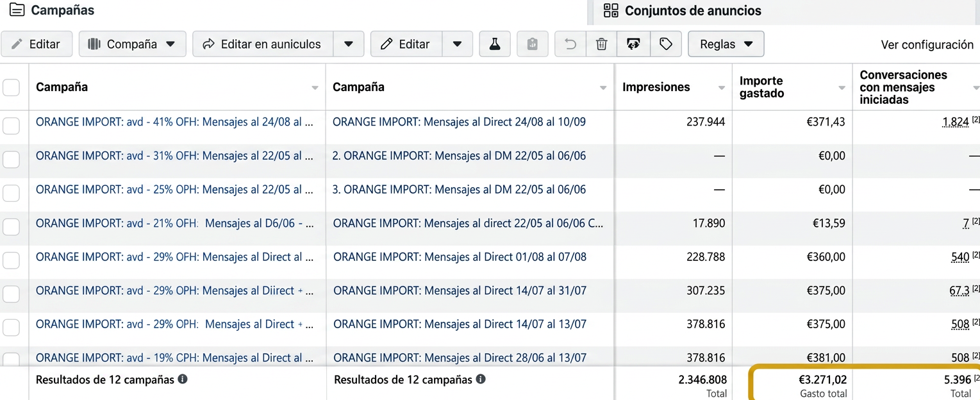Click the second Editar button with pencil

click(x=406, y=44)
